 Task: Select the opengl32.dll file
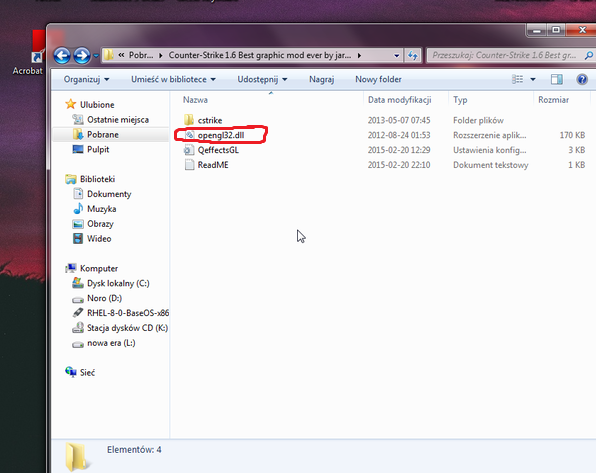pos(221,135)
